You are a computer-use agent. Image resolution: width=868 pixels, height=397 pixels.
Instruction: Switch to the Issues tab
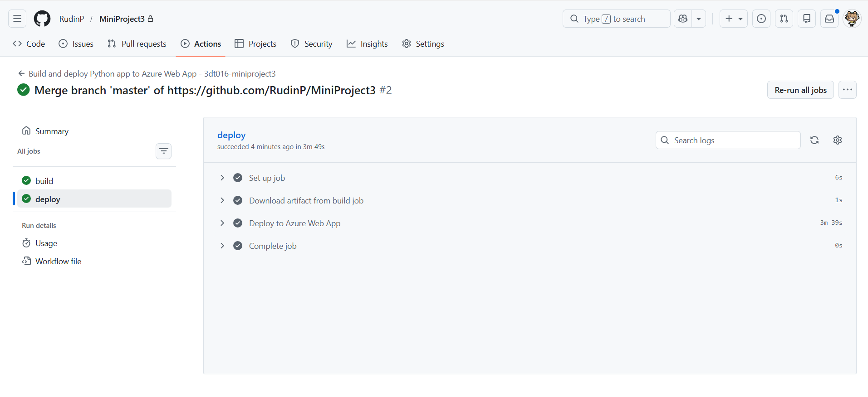(x=76, y=44)
